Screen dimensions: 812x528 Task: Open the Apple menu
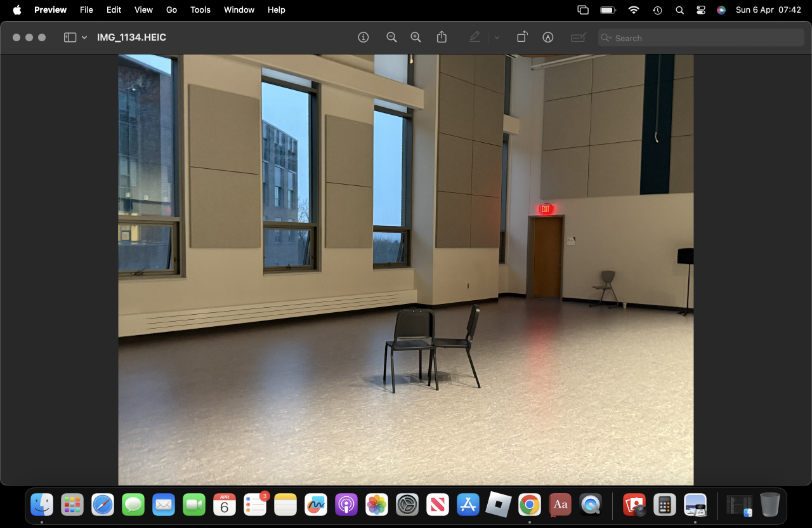point(17,10)
